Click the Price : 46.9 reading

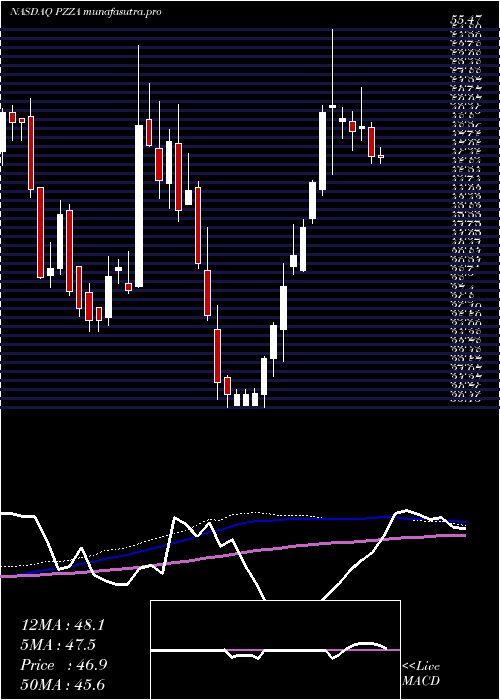tap(63, 665)
